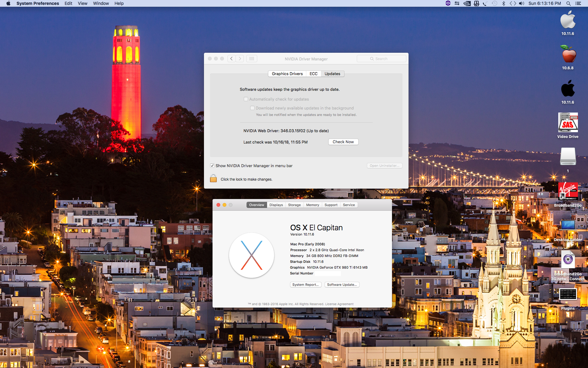Uncheck Show NVIDIA Driver Manager in menu bar
The image size is (588, 368).
(x=212, y=166)
